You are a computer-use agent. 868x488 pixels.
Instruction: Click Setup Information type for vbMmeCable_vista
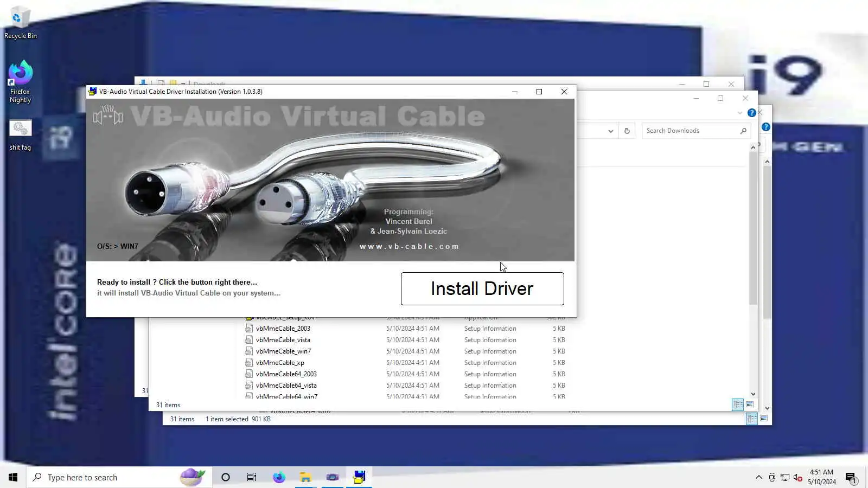(490, 340)
